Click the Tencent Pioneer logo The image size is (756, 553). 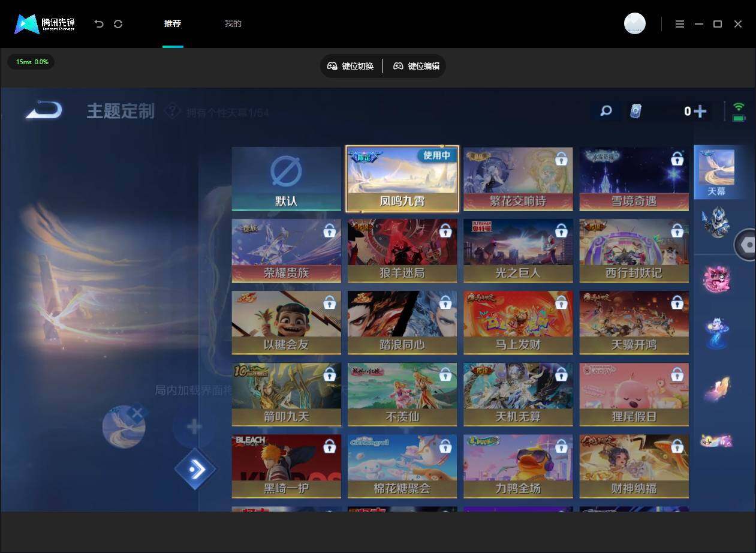click(x=45, y=24)
